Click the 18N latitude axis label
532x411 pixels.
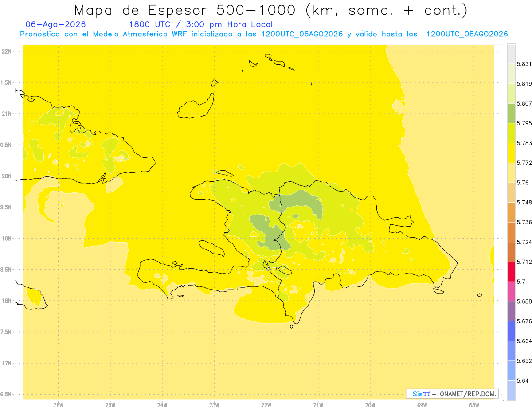7,301
